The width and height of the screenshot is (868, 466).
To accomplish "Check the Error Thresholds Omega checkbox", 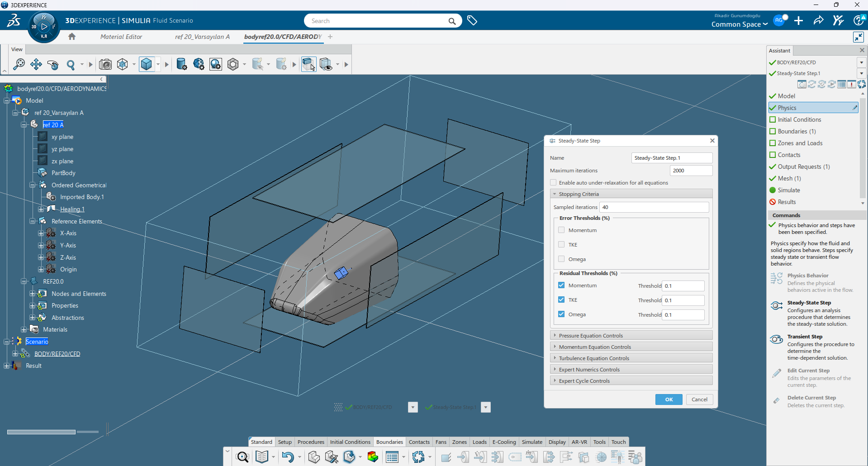I will point(561,259).
